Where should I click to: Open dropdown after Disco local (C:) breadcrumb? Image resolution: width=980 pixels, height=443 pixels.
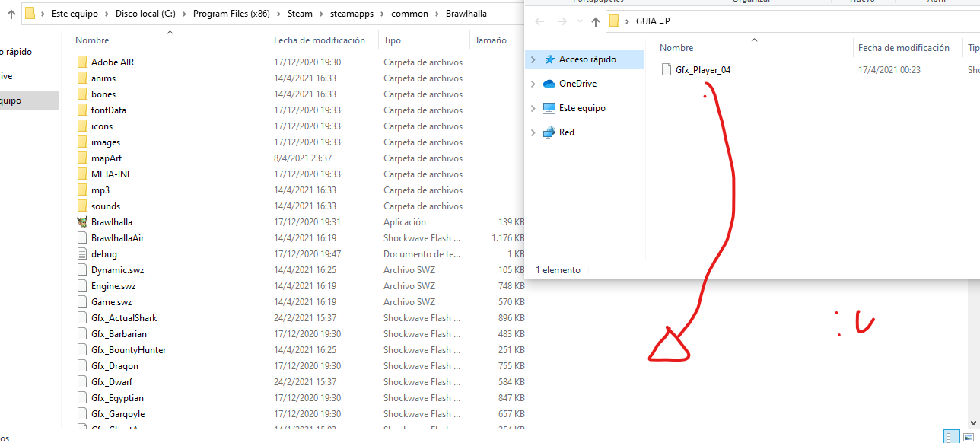pyautogui.click(x=184, y=14)
